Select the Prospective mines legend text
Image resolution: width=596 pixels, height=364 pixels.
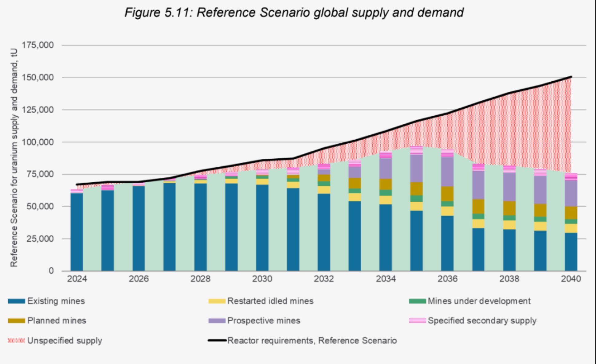(x=264, y=321)
